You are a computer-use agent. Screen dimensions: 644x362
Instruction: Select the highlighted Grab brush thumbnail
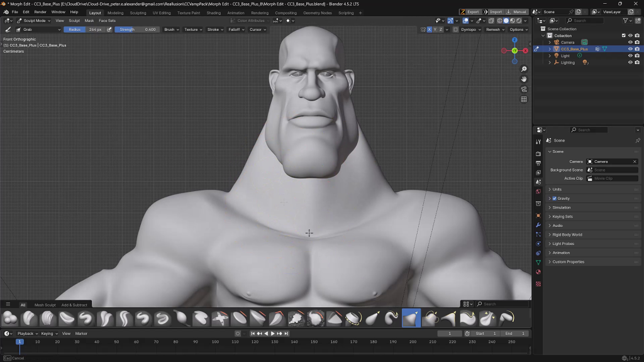[x=411, y=319]
